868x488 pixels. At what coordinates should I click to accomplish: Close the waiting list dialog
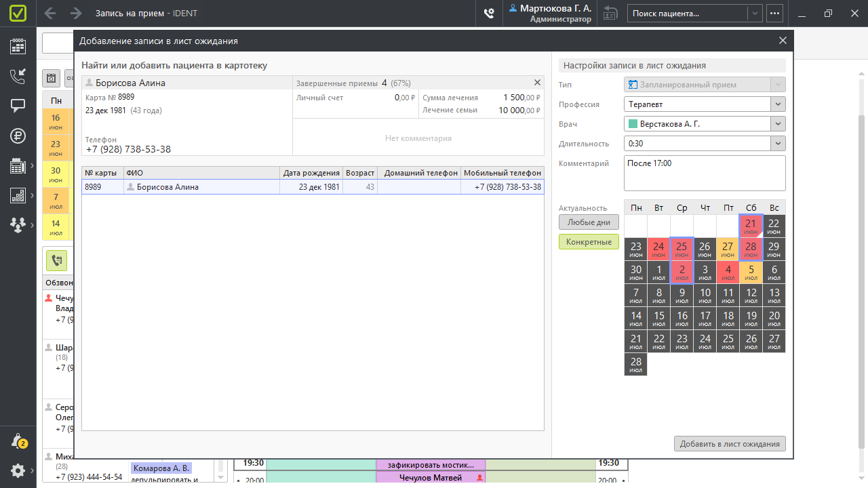coord(783,41)
